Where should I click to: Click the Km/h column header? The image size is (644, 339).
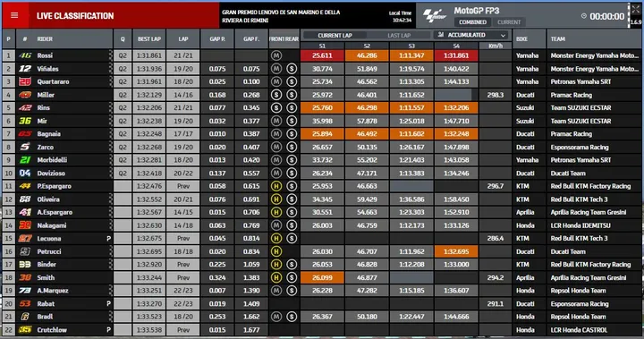point(496,46)
